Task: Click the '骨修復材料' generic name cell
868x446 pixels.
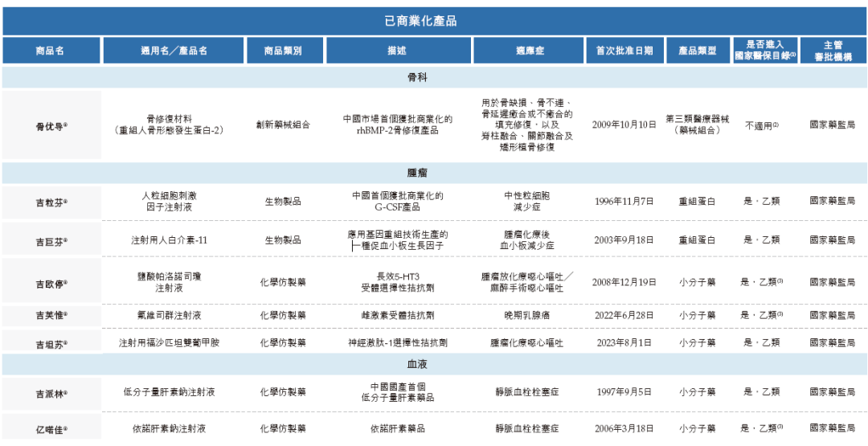Action: 169,124
